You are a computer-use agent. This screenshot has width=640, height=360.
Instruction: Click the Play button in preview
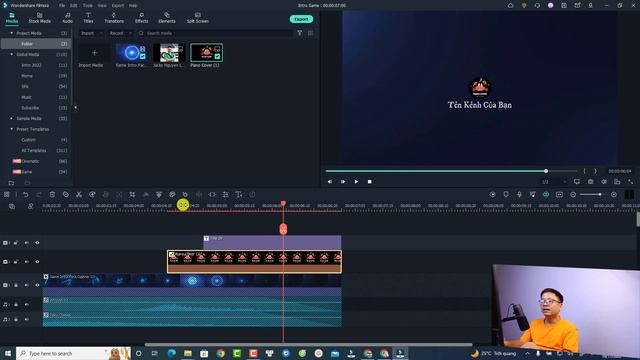356,182
